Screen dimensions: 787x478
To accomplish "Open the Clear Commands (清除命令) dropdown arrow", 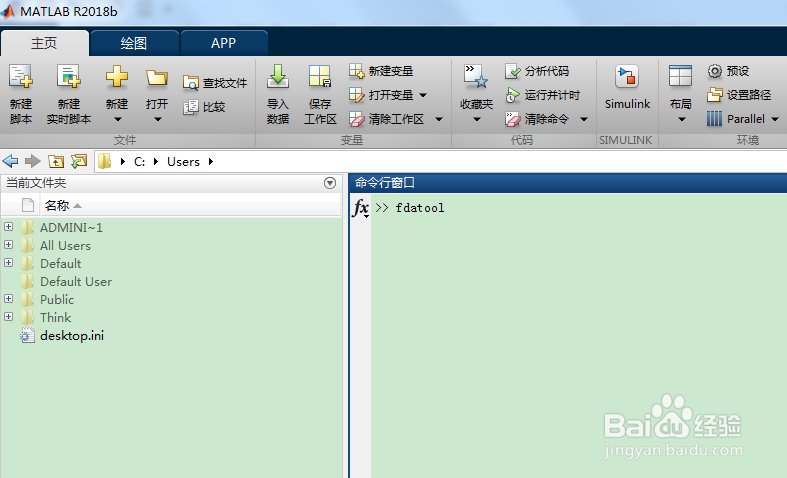I will tap(584, 119).
